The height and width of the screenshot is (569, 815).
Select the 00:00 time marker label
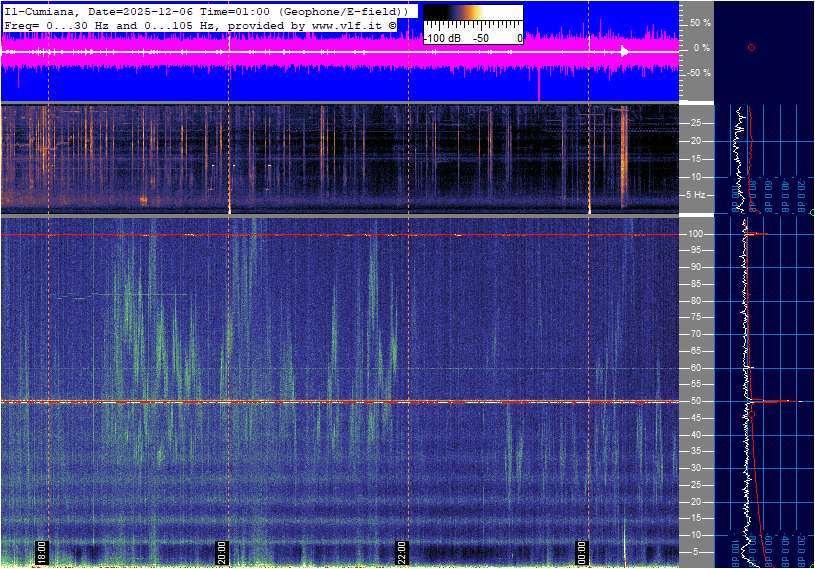tap(581, 549)
